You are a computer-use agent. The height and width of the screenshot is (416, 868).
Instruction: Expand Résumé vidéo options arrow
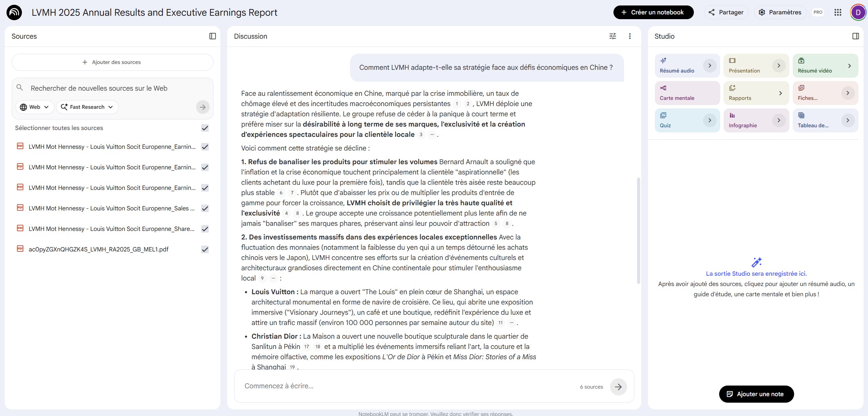pos(849,65)
